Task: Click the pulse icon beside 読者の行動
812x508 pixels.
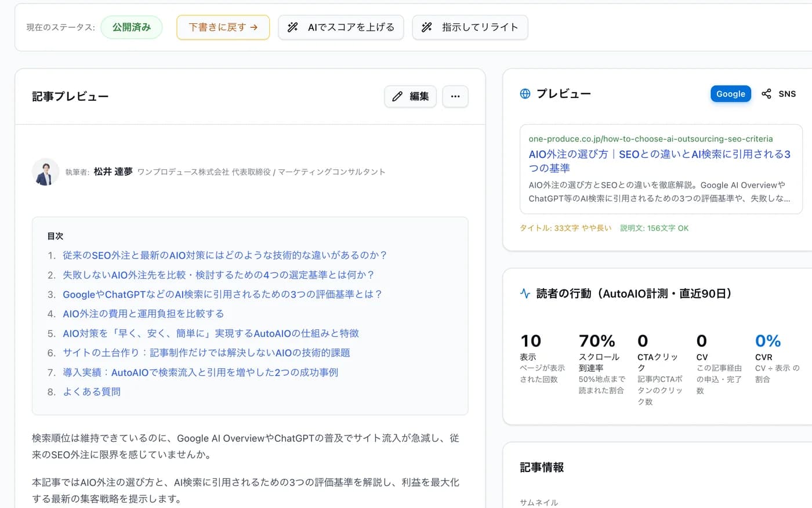Action: (x=525, y=293)
